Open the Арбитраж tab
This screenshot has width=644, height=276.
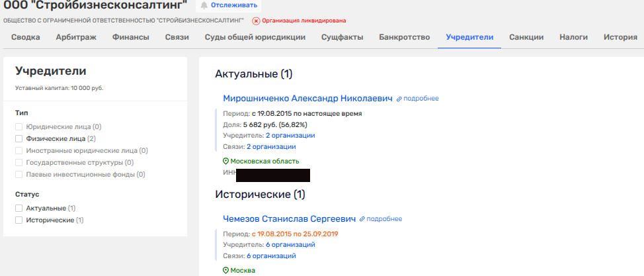[x=76, y=37]
